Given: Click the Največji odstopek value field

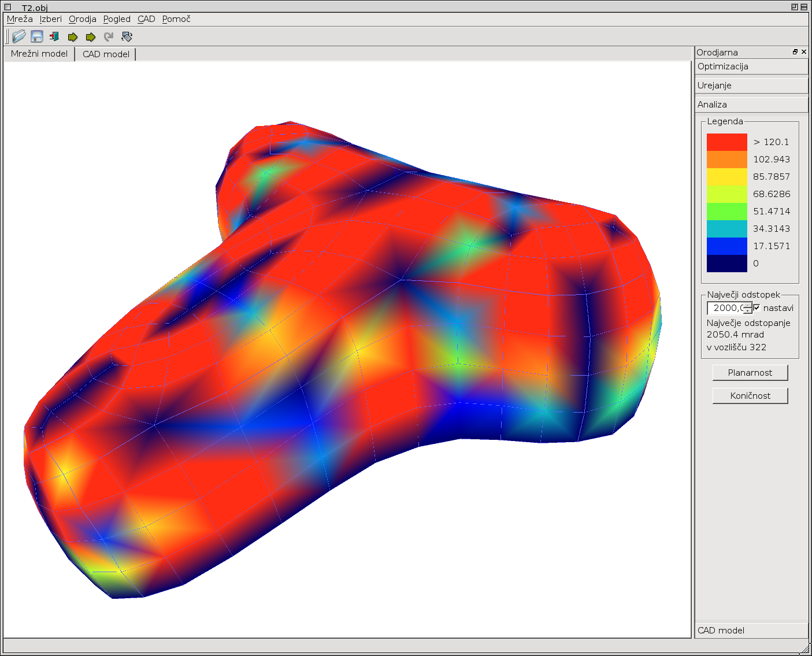Looking at the screenshot, I should click(x=726, y=308).
